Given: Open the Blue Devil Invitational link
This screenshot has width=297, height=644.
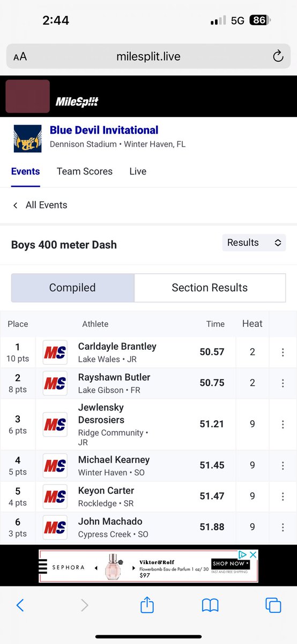Looking at the screenshot, I should [x=104, y=130].
